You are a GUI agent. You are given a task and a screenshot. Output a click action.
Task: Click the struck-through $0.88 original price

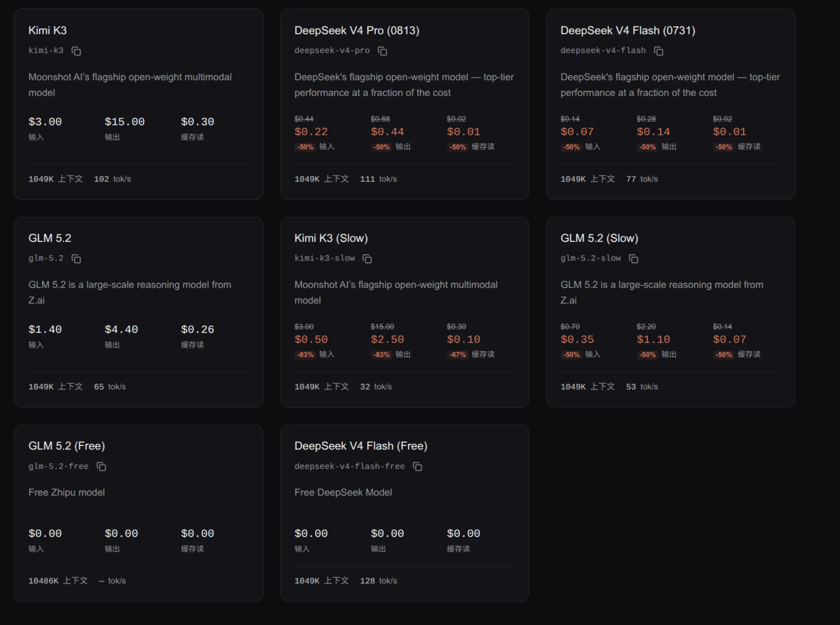tap(380, 119)
